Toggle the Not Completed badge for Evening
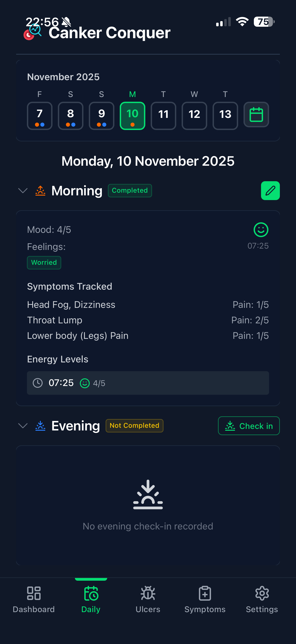This screenshot has height=644, width=296. point(134,426)
